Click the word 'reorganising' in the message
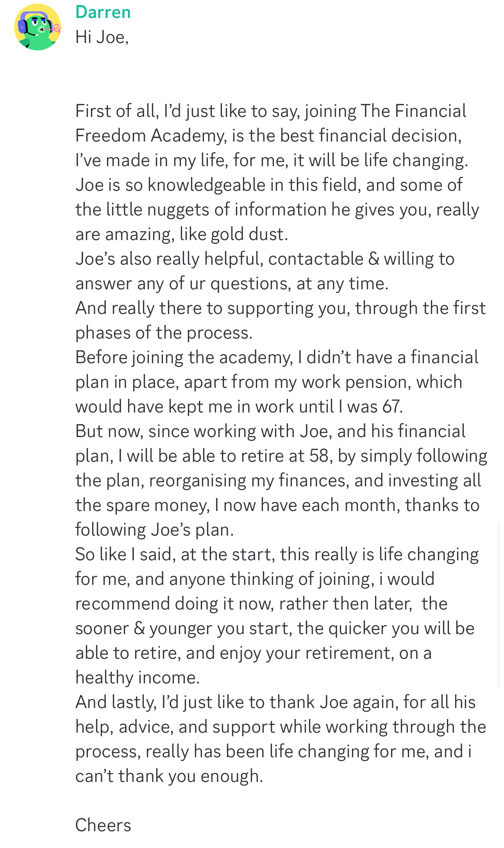 click(x=198, y=481)
